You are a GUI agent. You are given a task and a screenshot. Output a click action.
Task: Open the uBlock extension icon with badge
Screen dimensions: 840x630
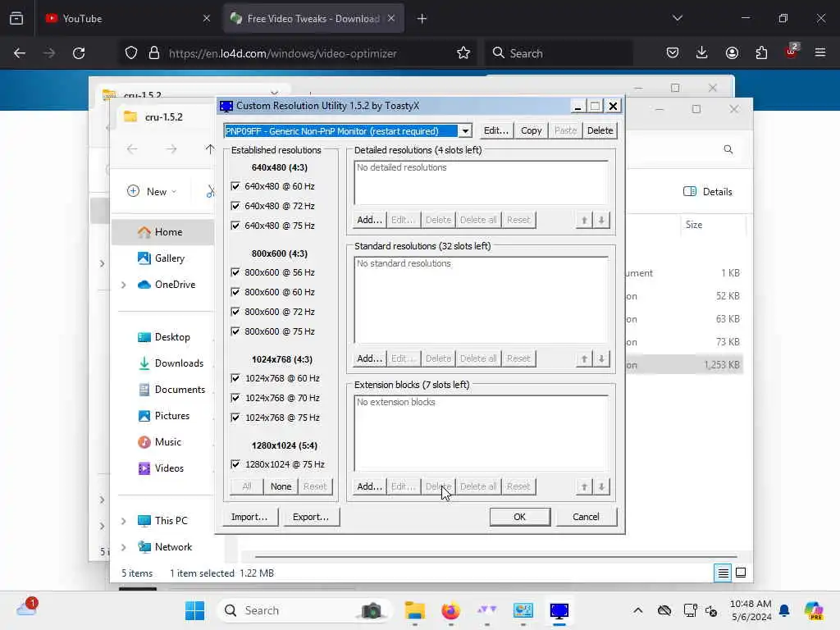click(792, 52)
